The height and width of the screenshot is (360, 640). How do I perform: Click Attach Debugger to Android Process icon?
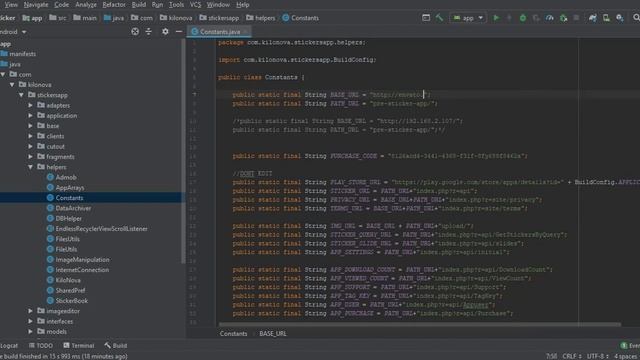(563, 18)
